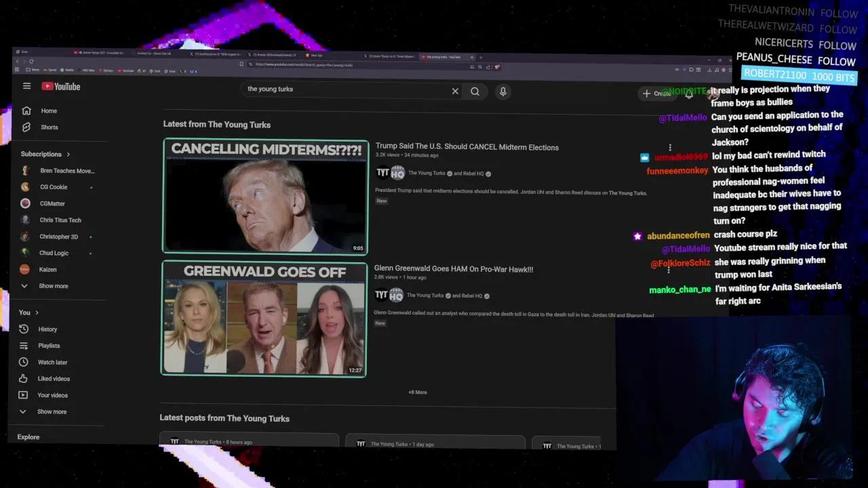Screen dimensions: 868x488
Task: Click the magnifier search button
Action: pyautogui.click(x=475, y=91)
